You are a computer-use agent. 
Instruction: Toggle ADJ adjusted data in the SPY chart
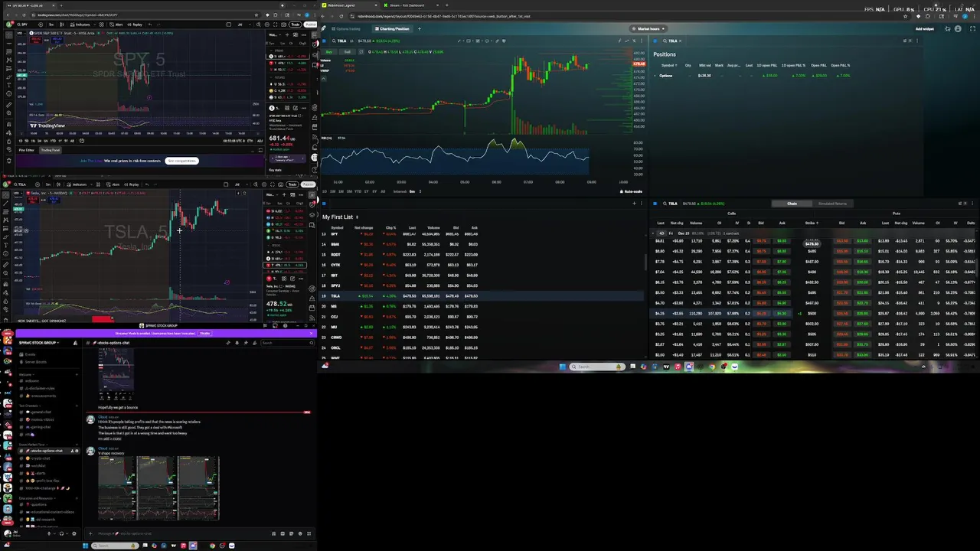tap(260, 141)
